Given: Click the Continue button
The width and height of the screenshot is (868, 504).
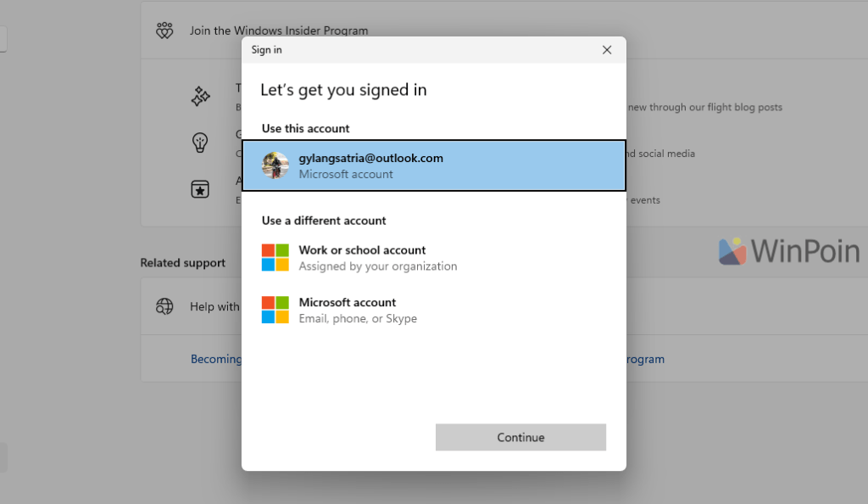Looking at the screenshot, I should [x=520, y=437].
